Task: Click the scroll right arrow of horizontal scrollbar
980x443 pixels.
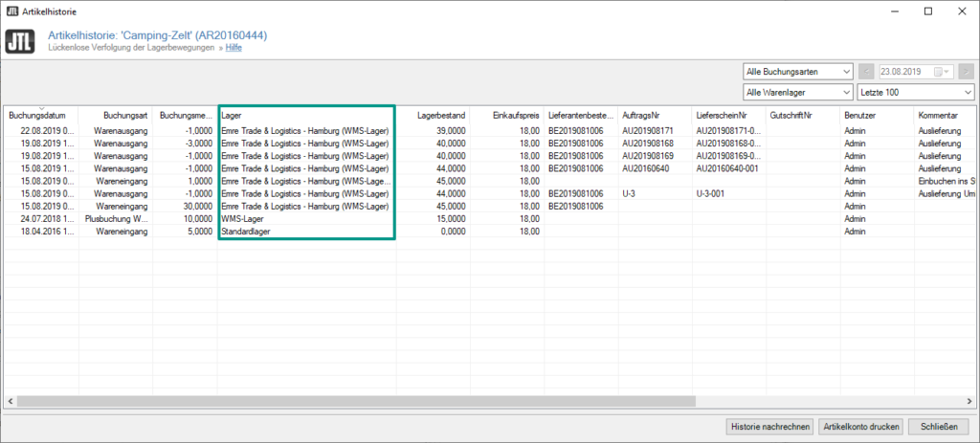Action: (968, 401)
